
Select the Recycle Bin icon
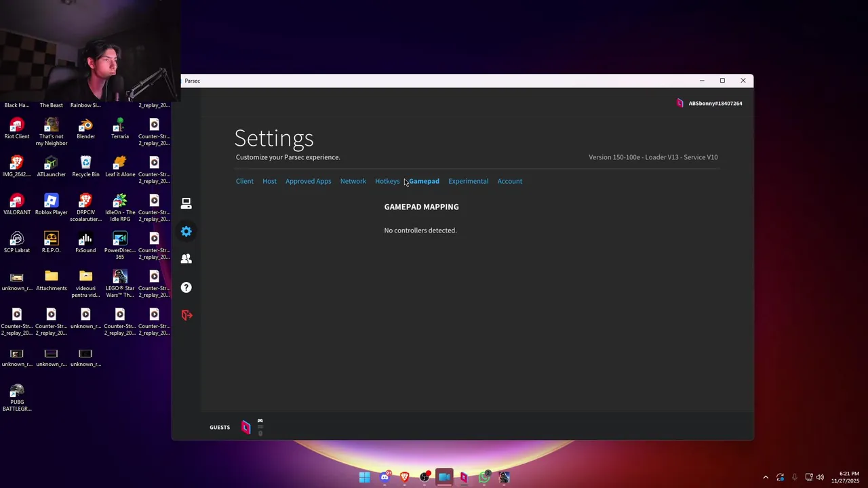coord(85,167)
